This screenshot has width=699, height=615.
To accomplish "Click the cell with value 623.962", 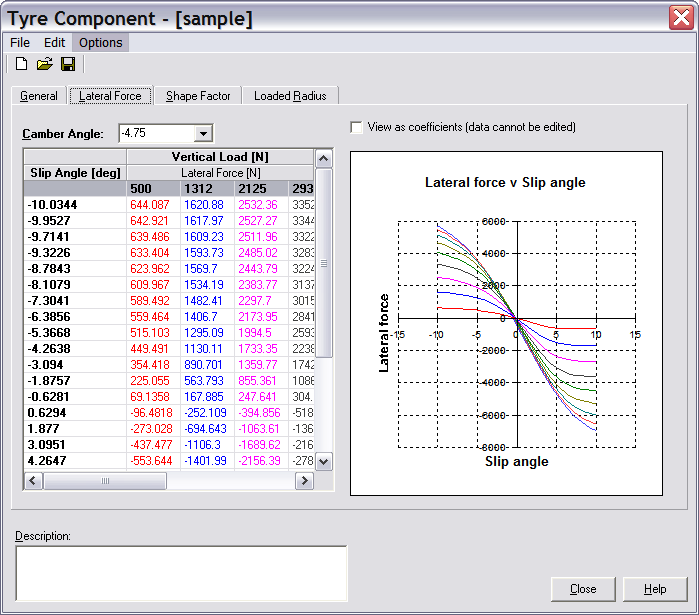I will tap(153, 269).
